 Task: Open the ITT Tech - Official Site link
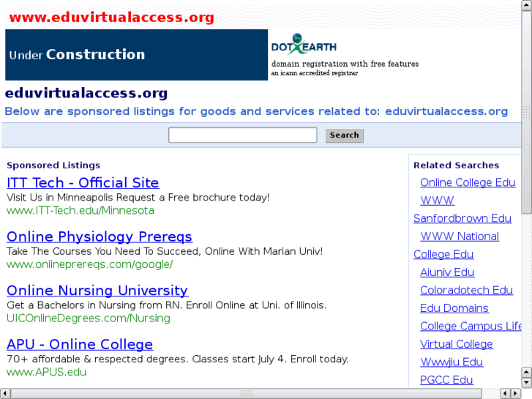tap(83, 183)
